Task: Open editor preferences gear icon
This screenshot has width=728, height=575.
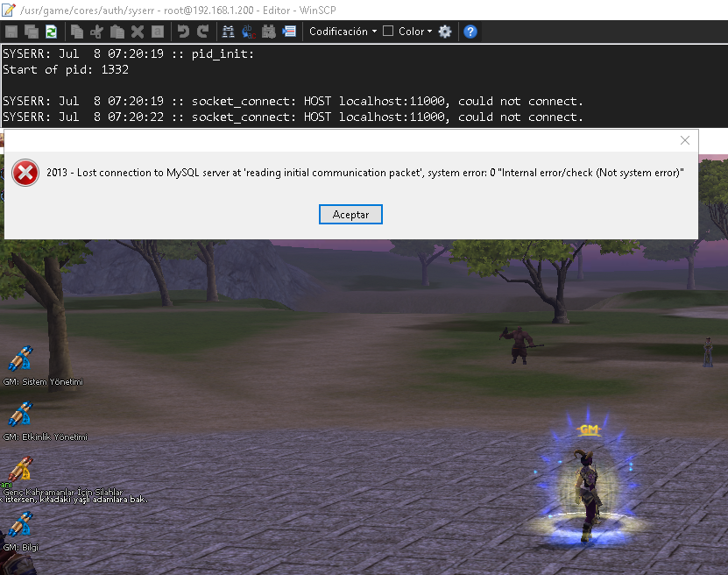Action: 445,32
